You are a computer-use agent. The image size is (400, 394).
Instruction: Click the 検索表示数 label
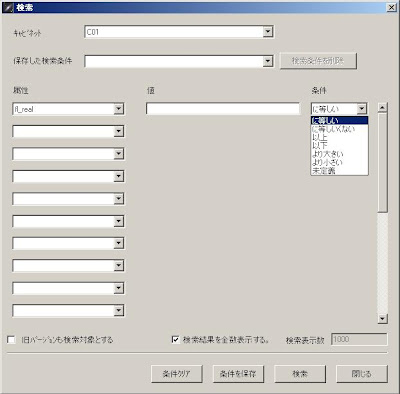[x=305, y=340]
